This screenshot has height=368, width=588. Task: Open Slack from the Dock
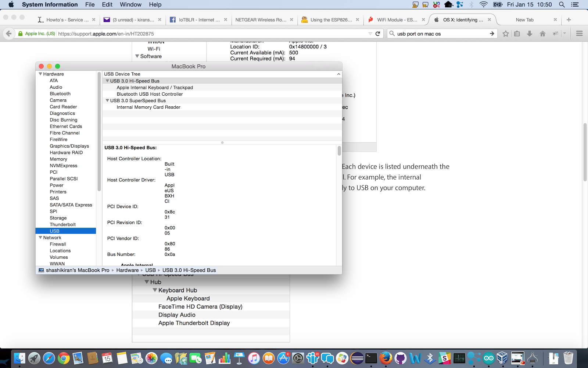[445, 358]
